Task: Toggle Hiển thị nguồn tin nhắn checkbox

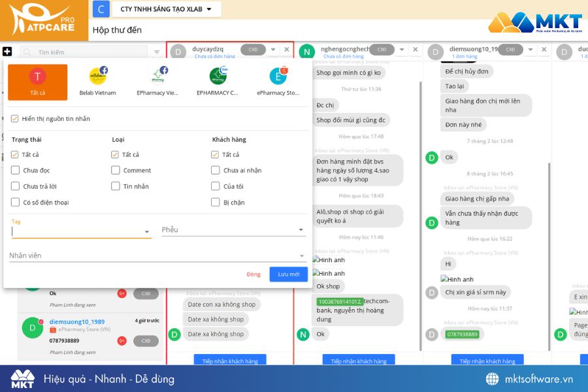Action: point(14,118)
